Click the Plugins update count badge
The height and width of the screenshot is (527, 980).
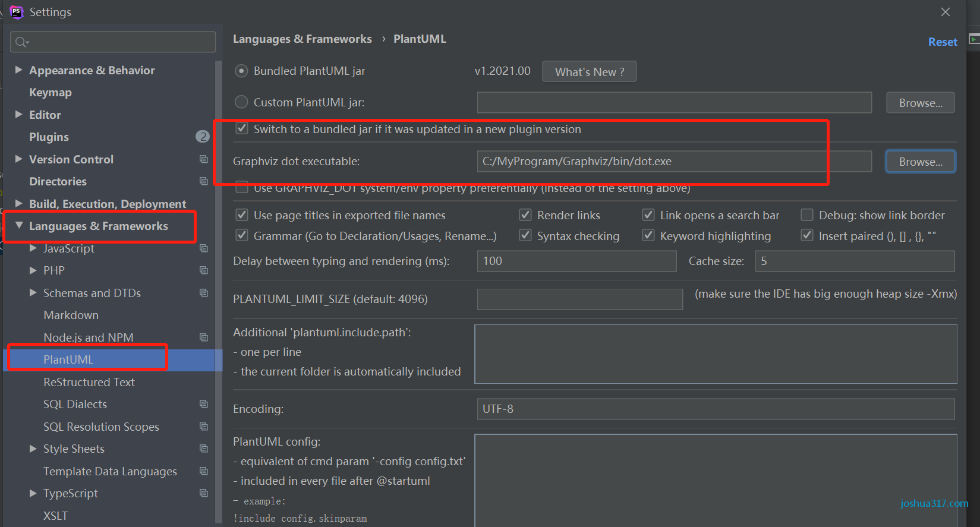(203, 137)
